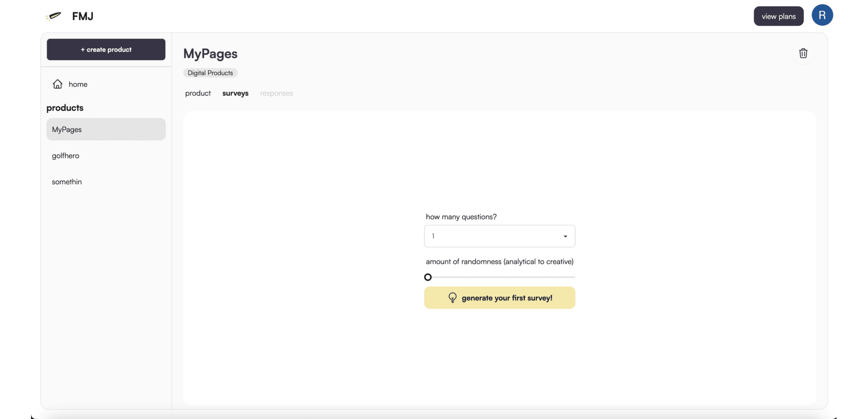Click the randomness slider handle

pos(428,277)
